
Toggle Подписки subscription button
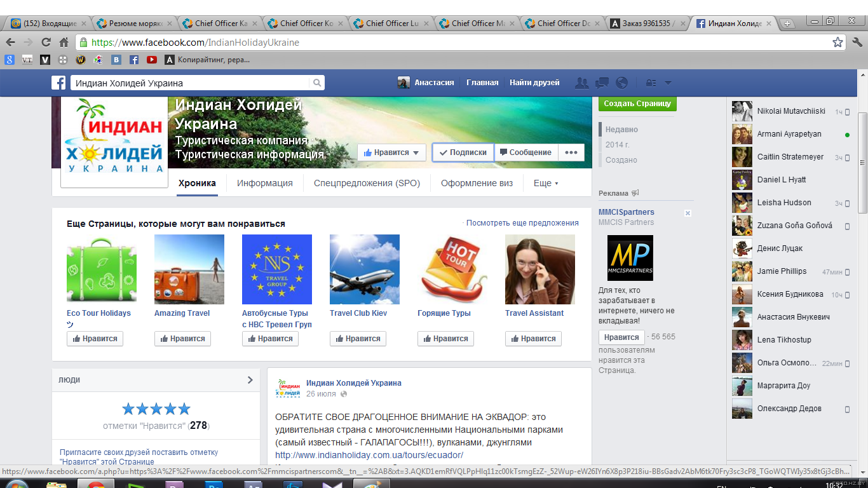pyautogui.click(x=463, y=152)
